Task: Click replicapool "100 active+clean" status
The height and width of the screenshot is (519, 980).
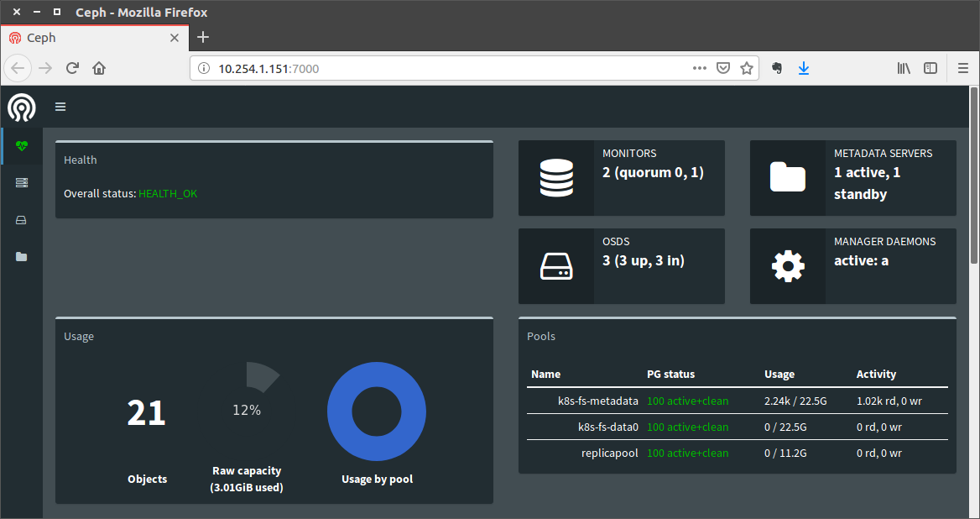Action: click(687, 453)
